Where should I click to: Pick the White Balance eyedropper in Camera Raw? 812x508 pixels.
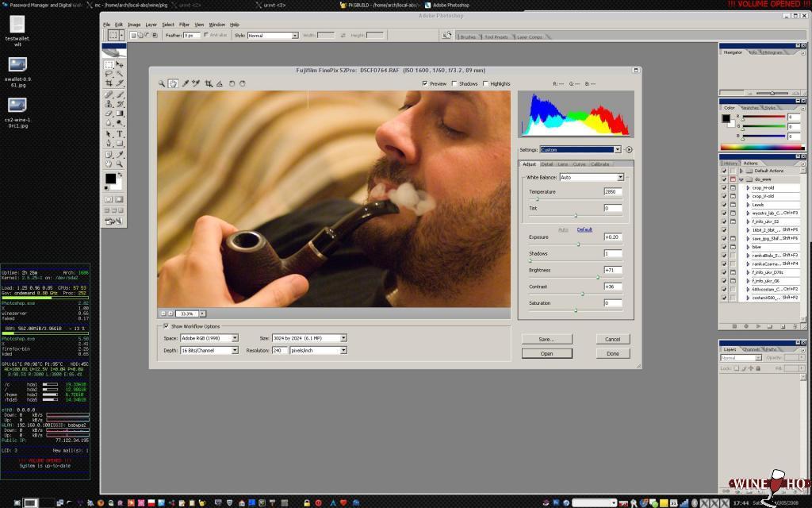point(186,83)
